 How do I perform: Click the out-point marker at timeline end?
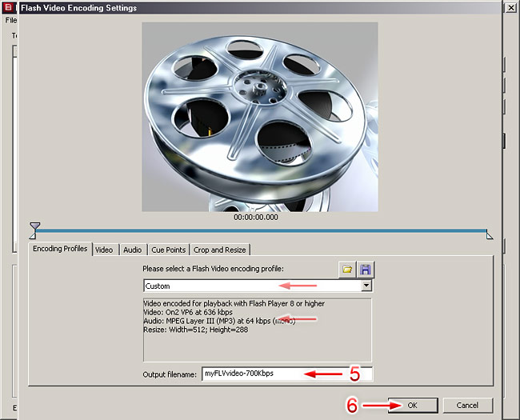[x=490, y=235]
